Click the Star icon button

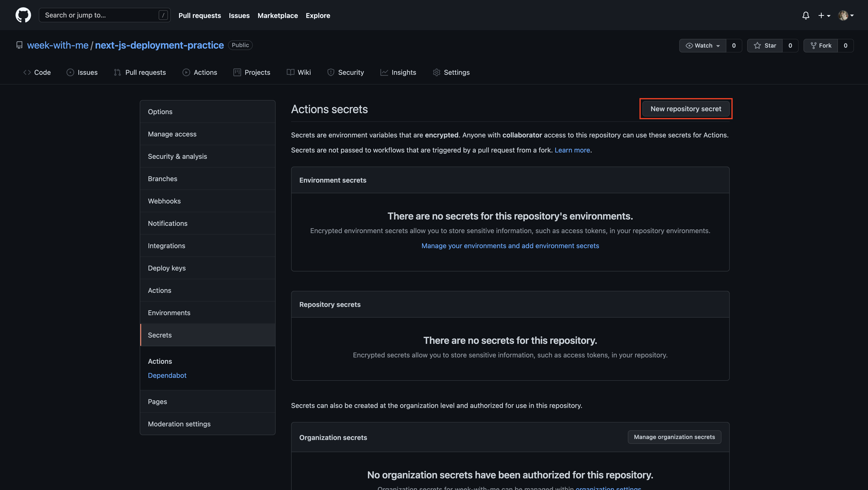(x=765, y=45)
